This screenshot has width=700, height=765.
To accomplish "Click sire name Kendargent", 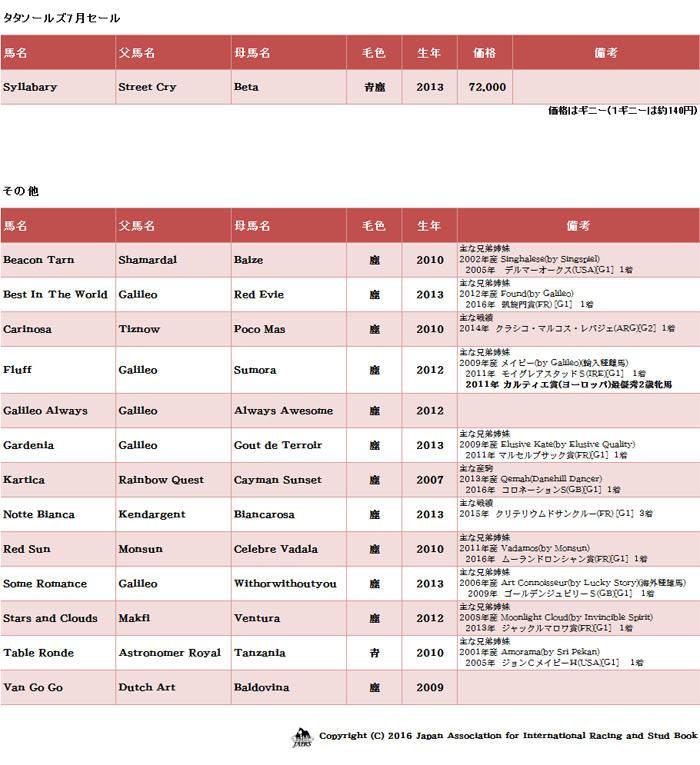I will point(152,514).
